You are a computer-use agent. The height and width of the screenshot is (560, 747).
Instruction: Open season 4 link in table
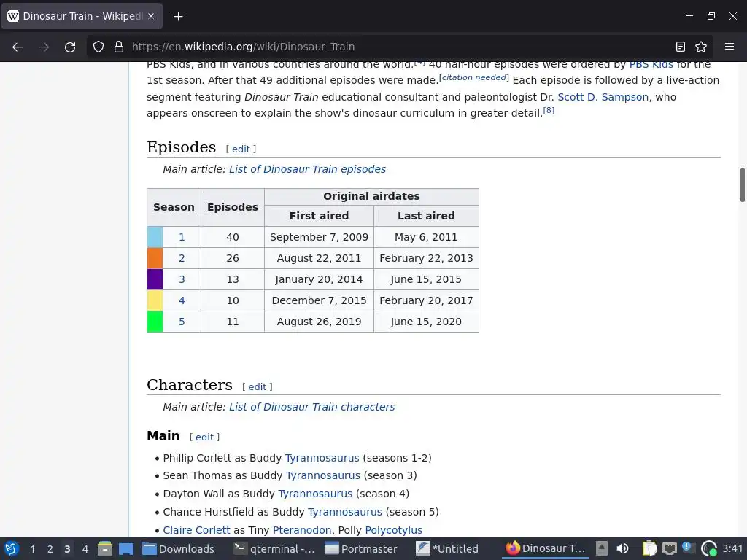182,300
